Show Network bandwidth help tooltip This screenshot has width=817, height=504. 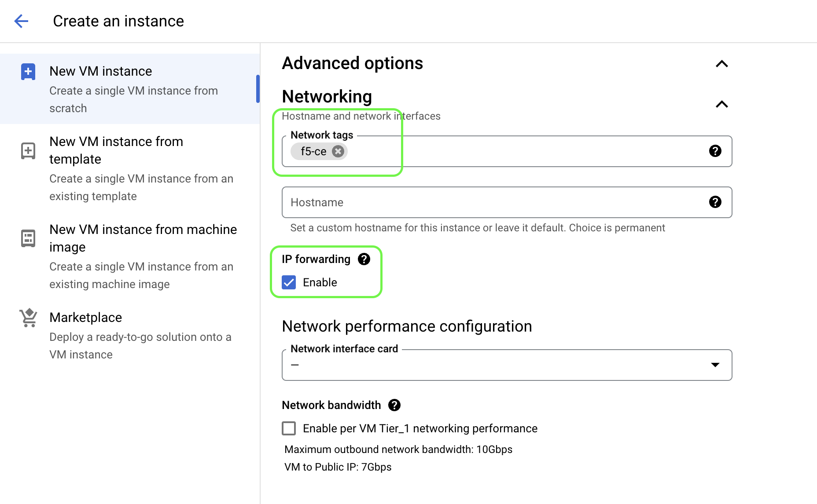[x=394, y=405]
